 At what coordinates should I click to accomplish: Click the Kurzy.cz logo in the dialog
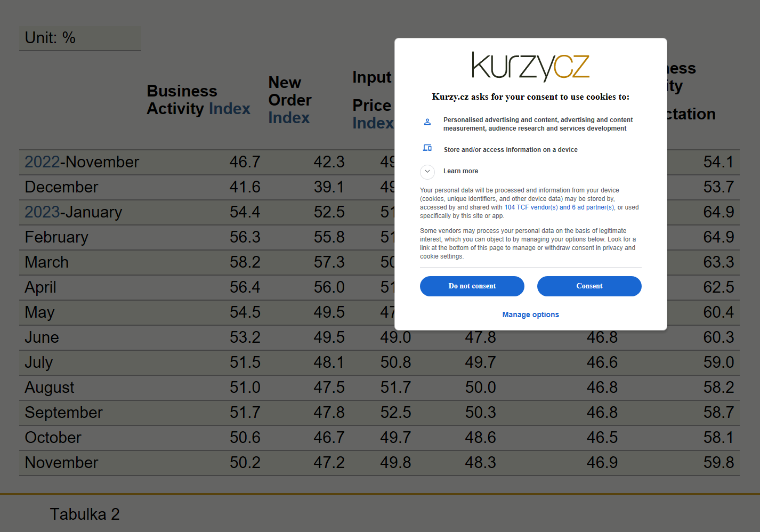[x=530, y=67]
